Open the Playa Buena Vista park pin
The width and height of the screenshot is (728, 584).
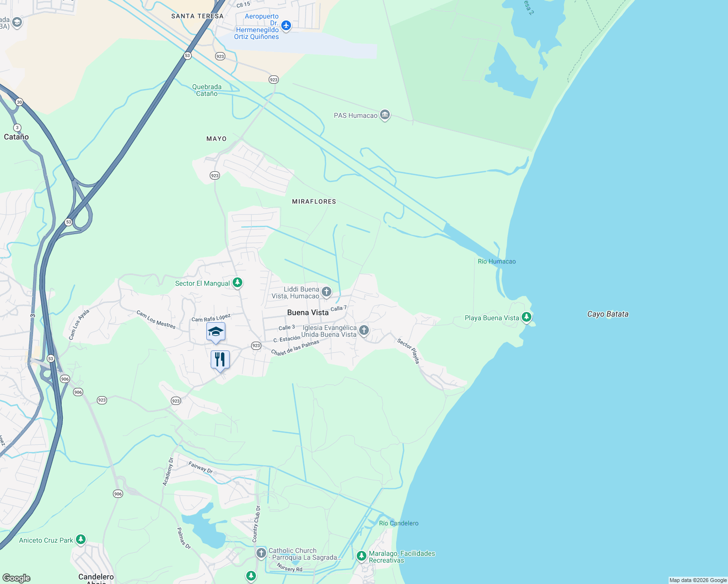coord(526,317)
